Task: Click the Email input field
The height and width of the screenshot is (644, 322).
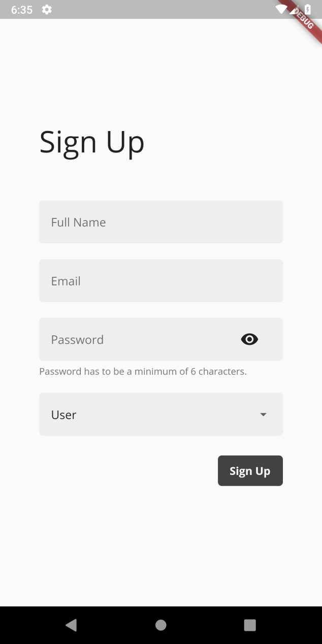Action: click(x=160, y=280)
